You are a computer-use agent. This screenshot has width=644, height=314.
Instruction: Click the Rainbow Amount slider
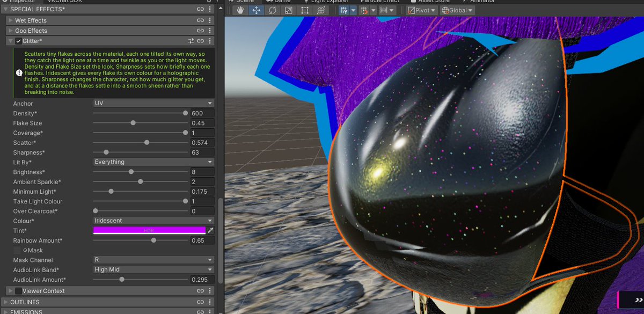pyautogui.click(x=140, y=240)
